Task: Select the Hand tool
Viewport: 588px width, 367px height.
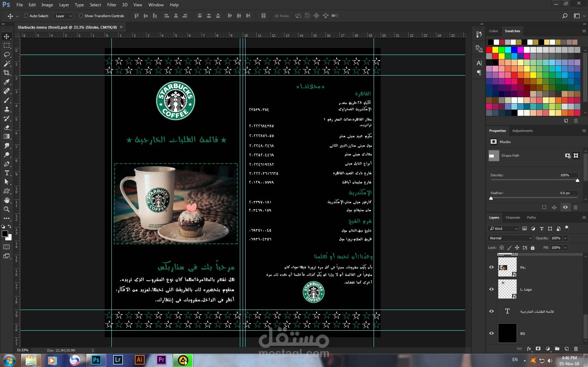Action: (x=7, y=200)
